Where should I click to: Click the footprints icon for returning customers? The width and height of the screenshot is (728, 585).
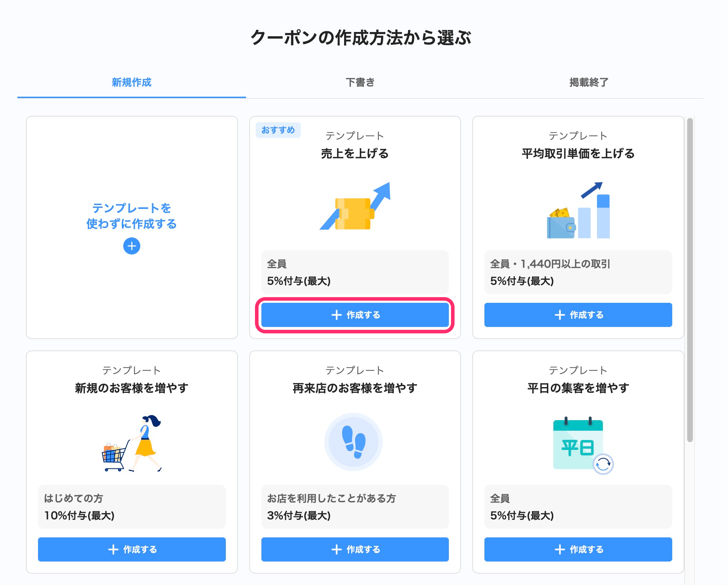pyautogui.click(x=353, y=442)
